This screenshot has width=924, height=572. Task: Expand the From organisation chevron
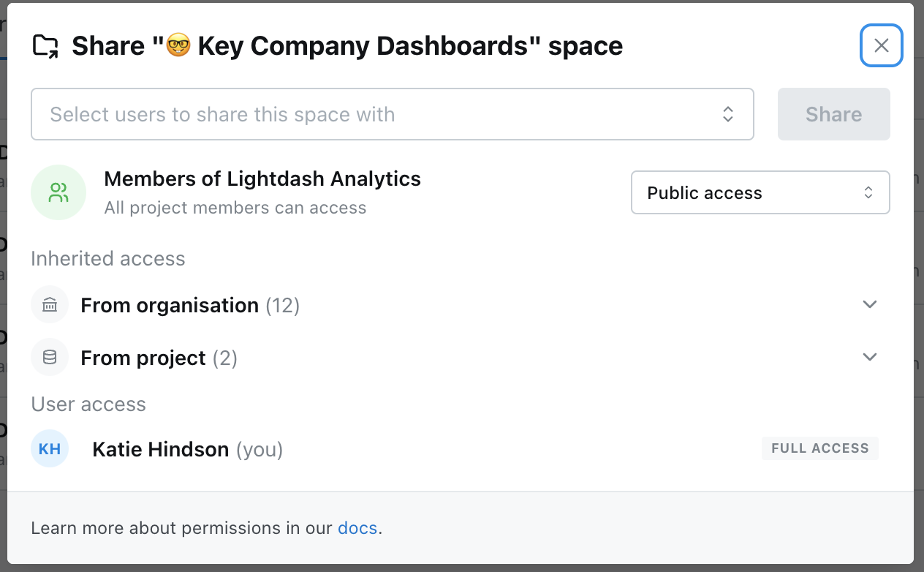(869, 304)
